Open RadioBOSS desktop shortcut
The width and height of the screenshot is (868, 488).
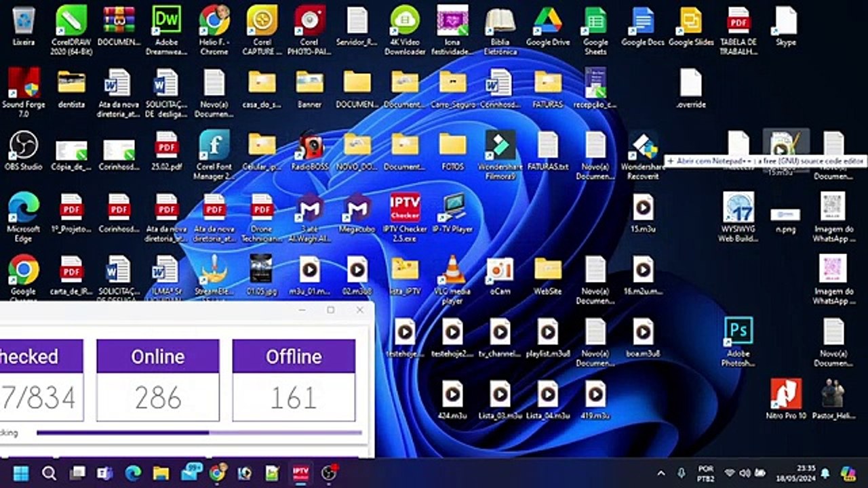(x=309, y=151)
